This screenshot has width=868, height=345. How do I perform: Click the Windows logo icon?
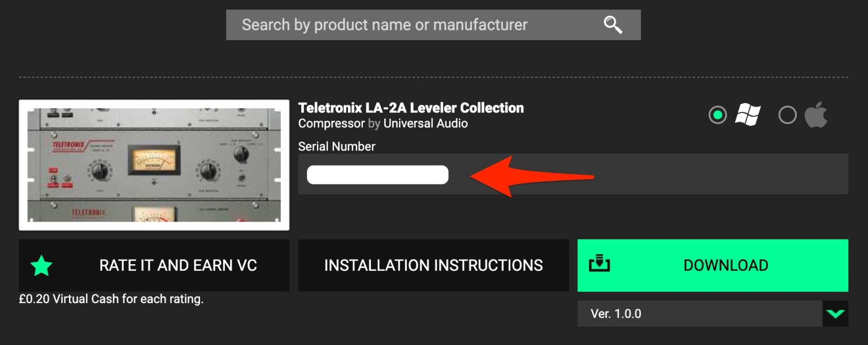point(747,115)
